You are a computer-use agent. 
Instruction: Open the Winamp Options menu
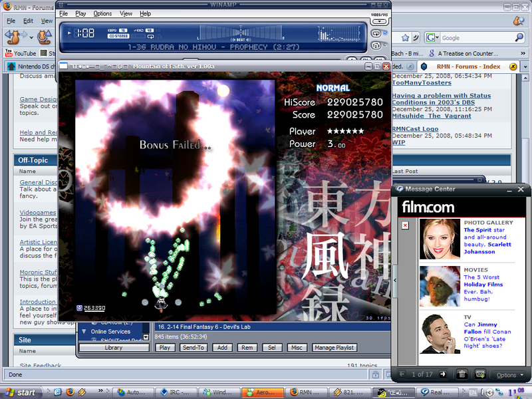point(102,13)
